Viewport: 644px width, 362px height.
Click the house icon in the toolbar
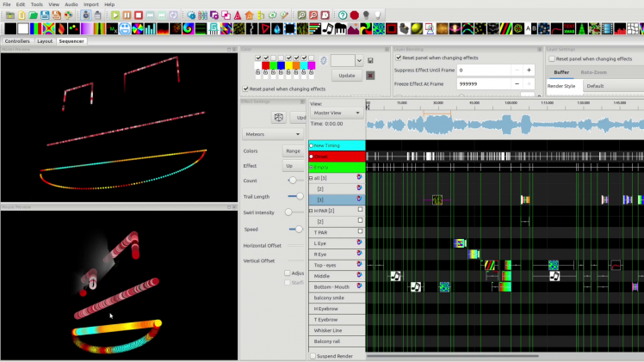click(249, 15)
